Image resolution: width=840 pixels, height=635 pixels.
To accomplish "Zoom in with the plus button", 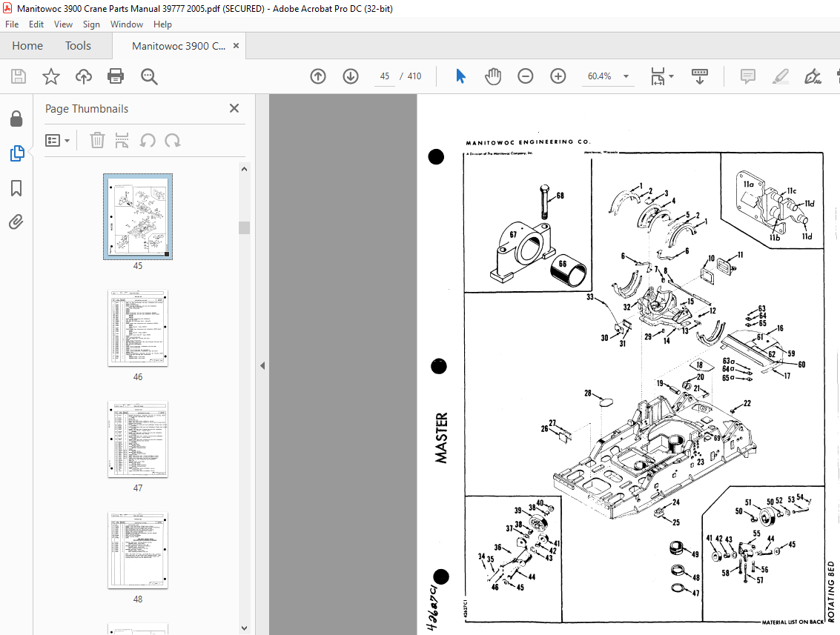I will coord(558,76).
